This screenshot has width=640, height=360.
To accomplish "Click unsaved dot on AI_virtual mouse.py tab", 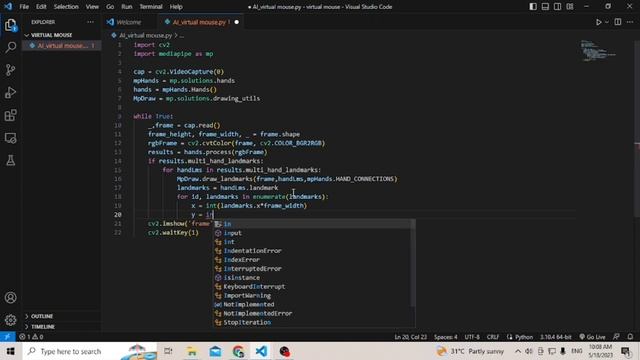I will [x=236, y=22].
